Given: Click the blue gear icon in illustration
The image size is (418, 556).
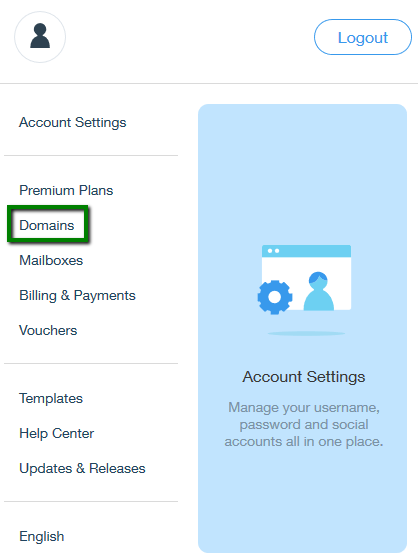Looking at the screenshot, I should 275,297.
